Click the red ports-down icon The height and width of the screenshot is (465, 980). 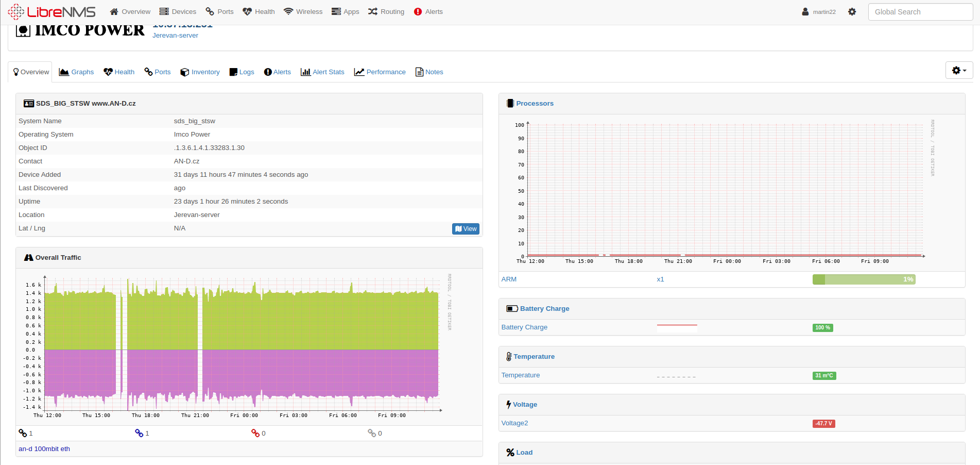(x=255, y=433)
